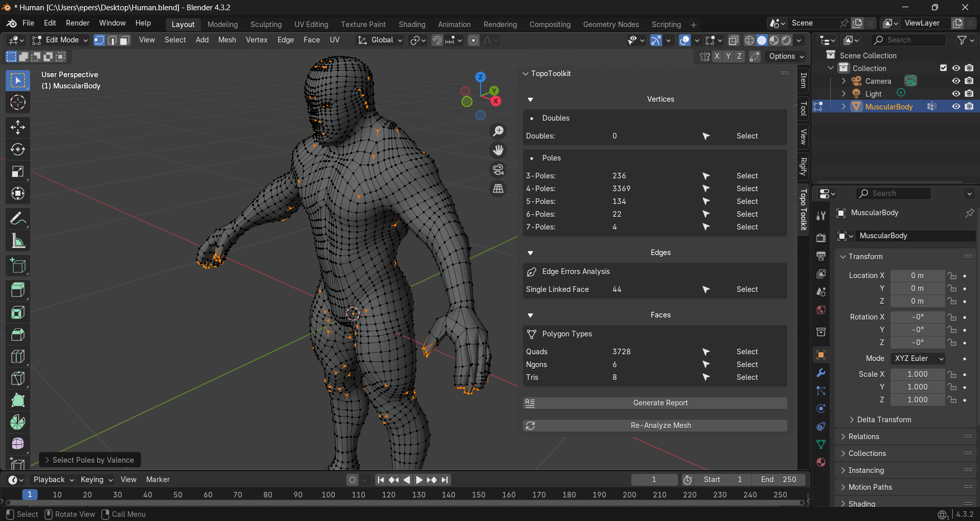Open the Playback dropdown in timeline
The height and width of the screenshot is (521, 980).
tap(53, 480)
